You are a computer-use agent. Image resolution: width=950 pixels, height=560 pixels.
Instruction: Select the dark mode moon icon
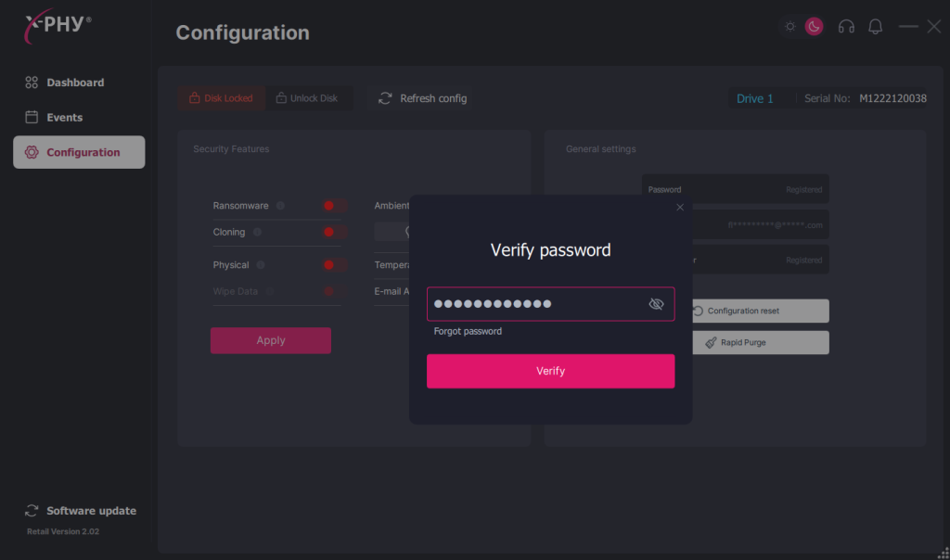pyautogui.click(x=814, y=26)
